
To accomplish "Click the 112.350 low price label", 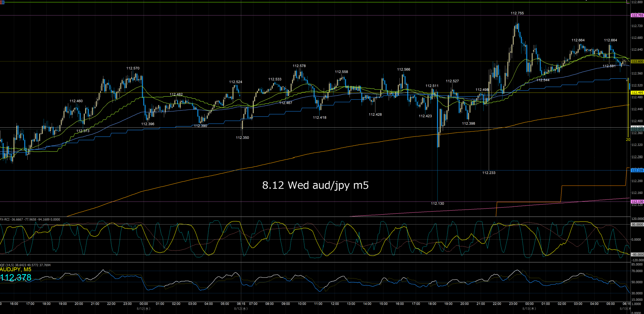I will pyautogui.click(x=242, y=138).
